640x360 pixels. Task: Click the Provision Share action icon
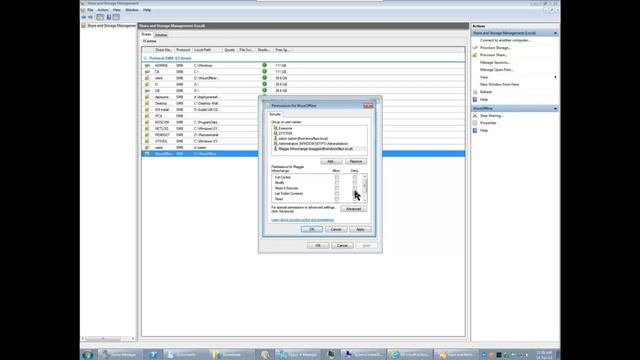tap(475, 55)
